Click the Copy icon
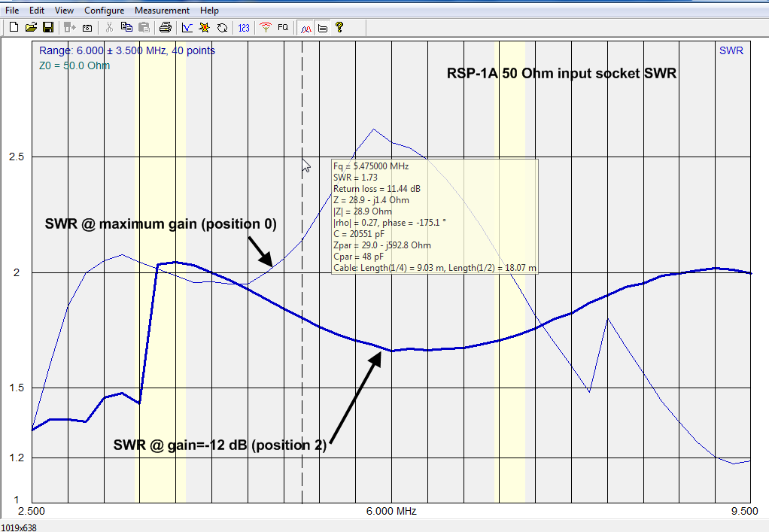 (126, 27)
